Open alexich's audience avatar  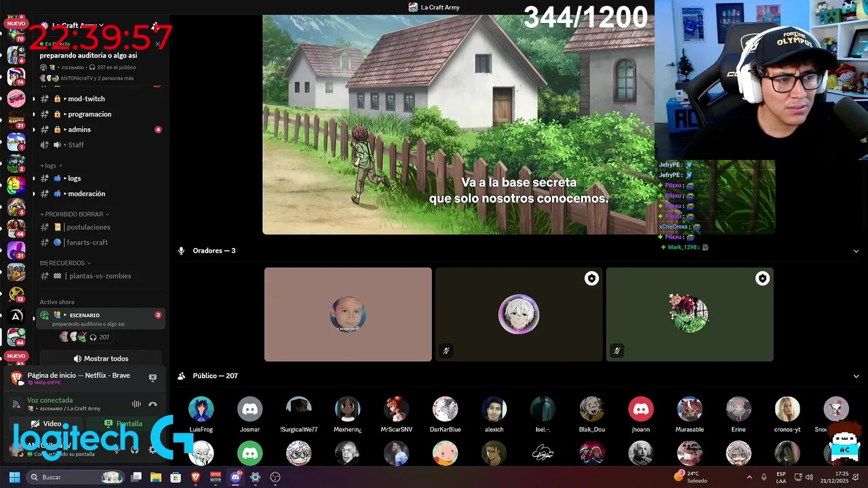coord(494,409)
